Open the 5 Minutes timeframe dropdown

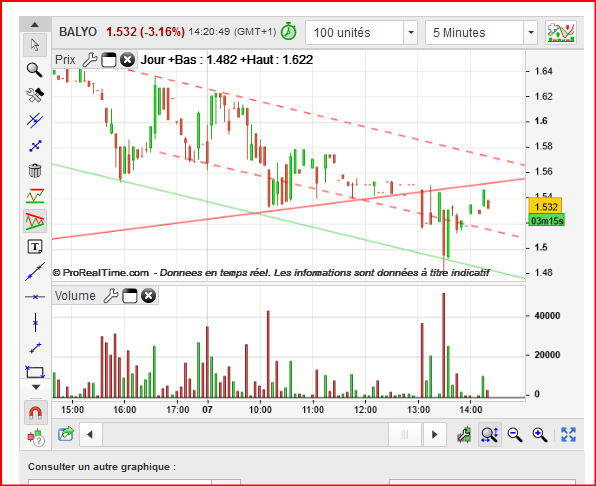pyautogui.click(x=531, y=33)
